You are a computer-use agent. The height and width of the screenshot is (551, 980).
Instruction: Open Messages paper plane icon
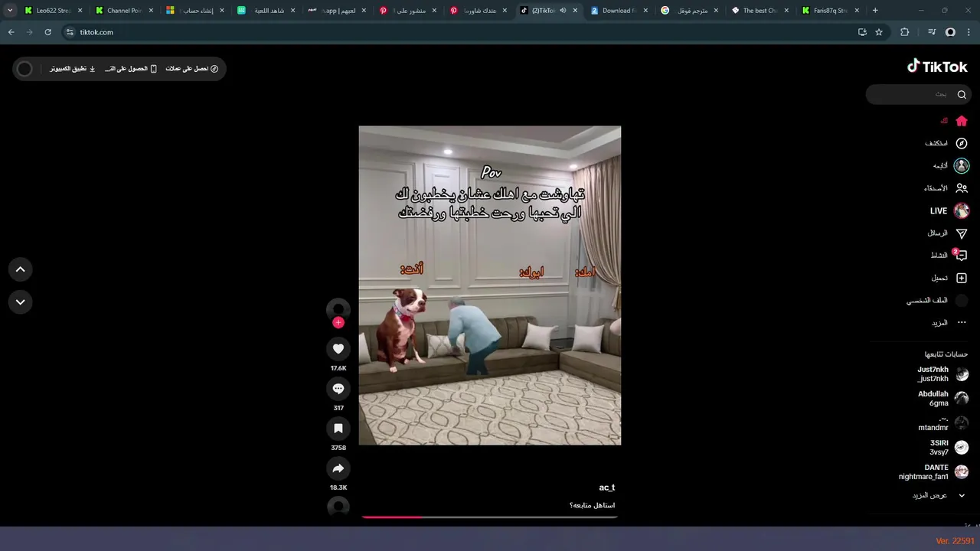(962, 233)
